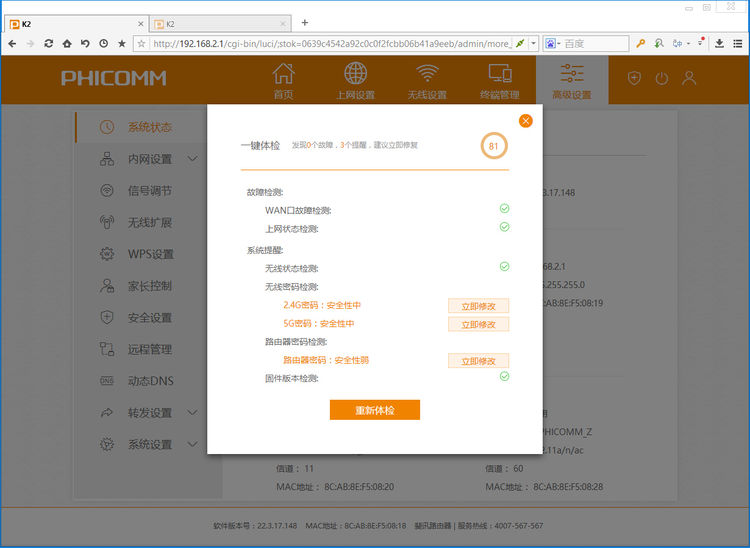Open 无线设置 Wi-Fi icon
750x548 pixels.
(x=427, y=81)
